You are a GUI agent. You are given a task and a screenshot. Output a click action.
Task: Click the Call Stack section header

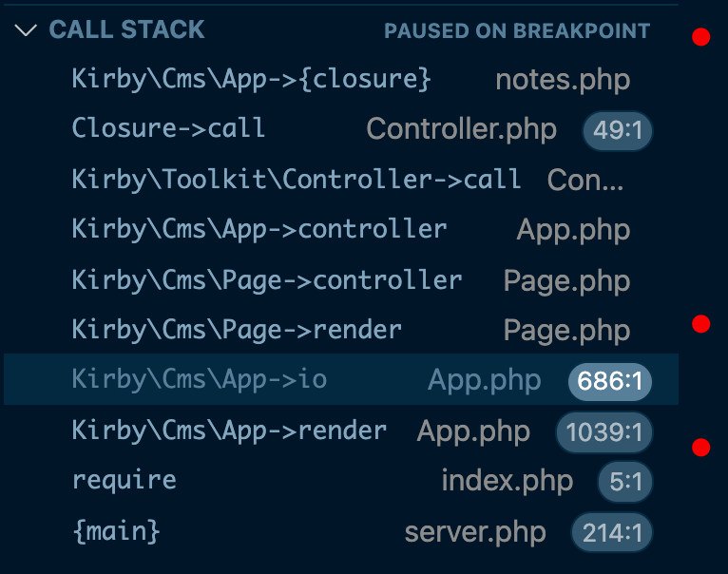tap(341, 30)
